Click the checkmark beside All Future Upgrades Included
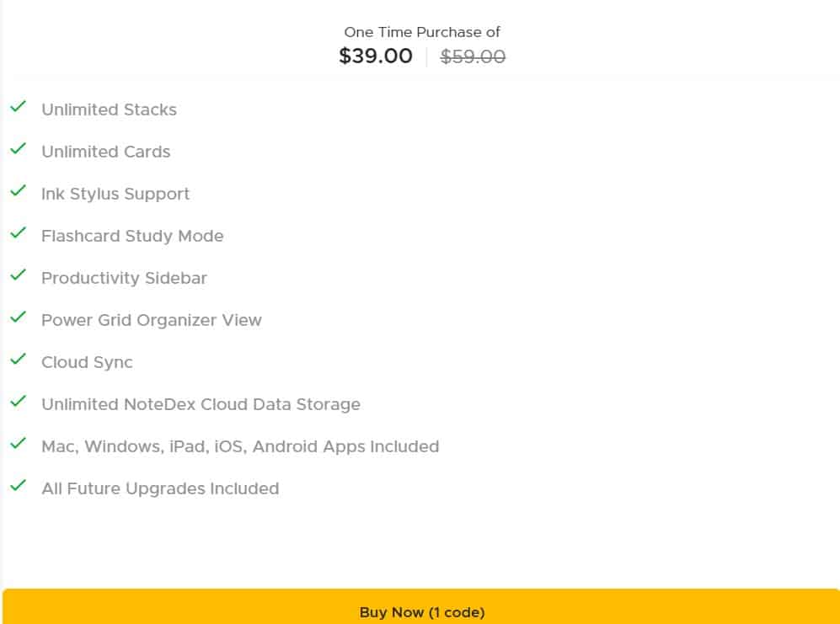Screen dimensions: 840x624 tap(17, 487)
